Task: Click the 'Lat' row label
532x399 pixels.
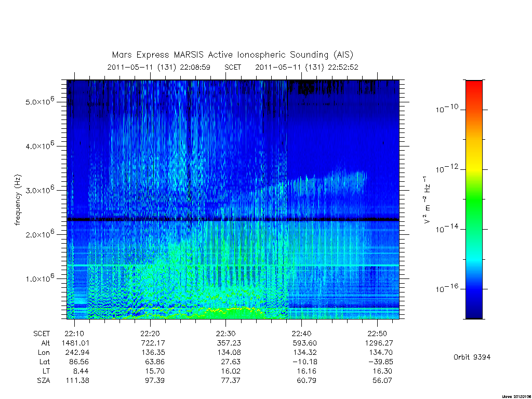Action: pyautogui.click(x=45, y=362)
